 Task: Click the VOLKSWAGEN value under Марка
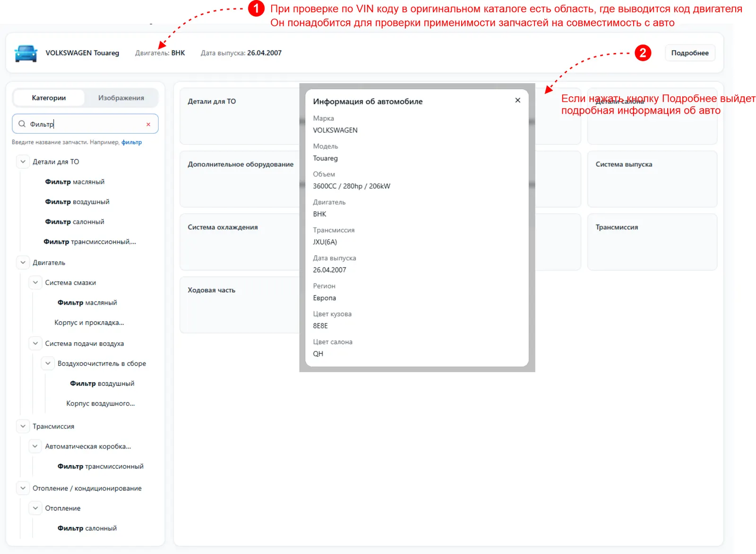335,130
